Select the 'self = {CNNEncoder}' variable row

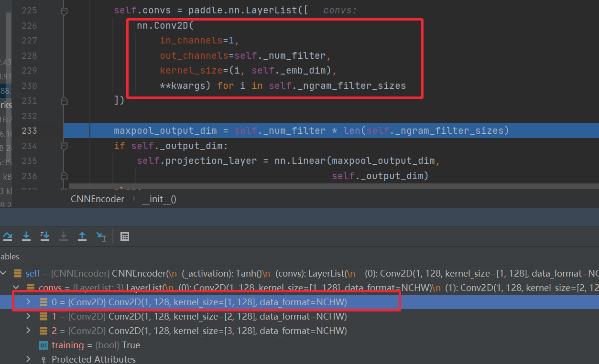299,274
